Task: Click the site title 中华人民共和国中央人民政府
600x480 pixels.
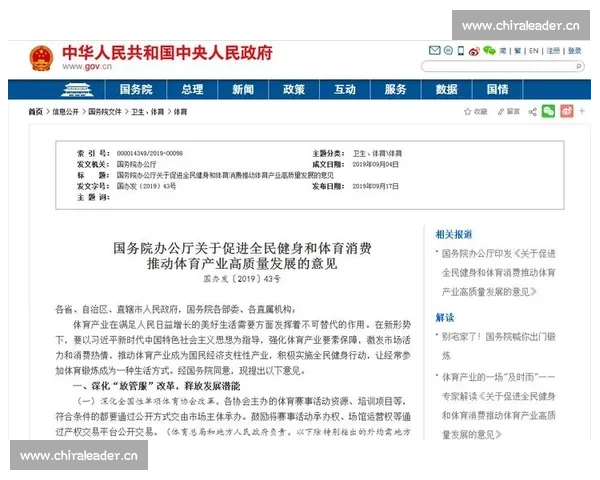Action: click(167, 53)
